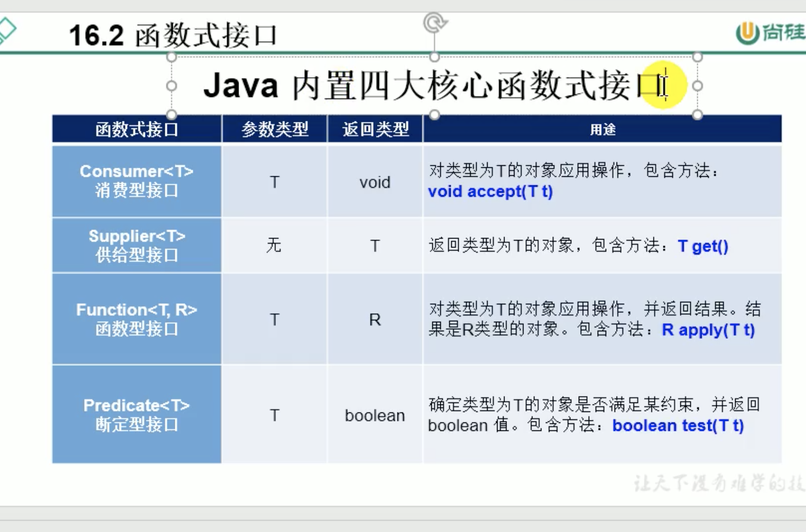Viewport: 806px width, 532px height.
Task: Click the 'boolean' return type cell
Action: coord(375,415)
